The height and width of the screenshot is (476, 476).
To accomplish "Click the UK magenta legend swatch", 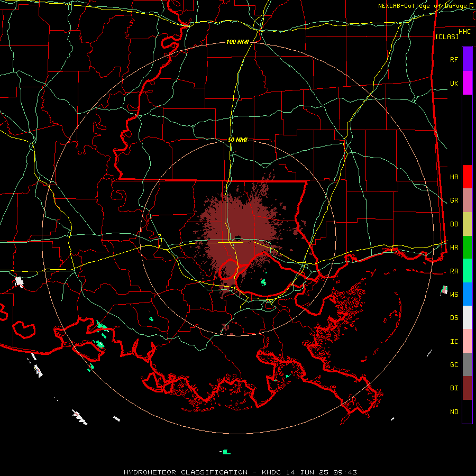I will 467,83.
